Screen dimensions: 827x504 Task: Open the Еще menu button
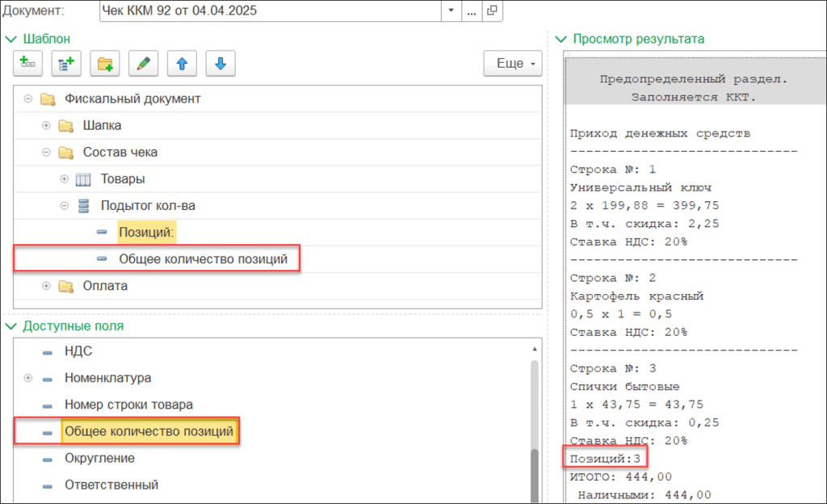(x=512, y=64)
